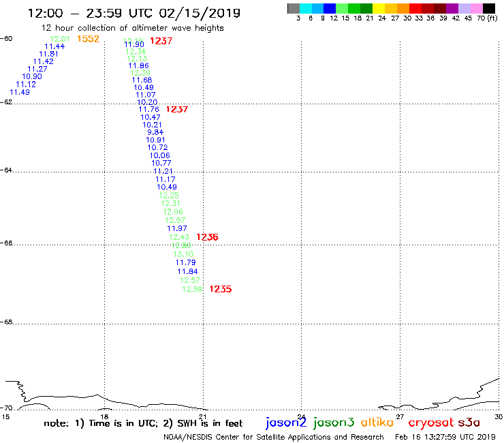
Task: Click the pink swatch in the legend bar
Action: pos(476,8)
